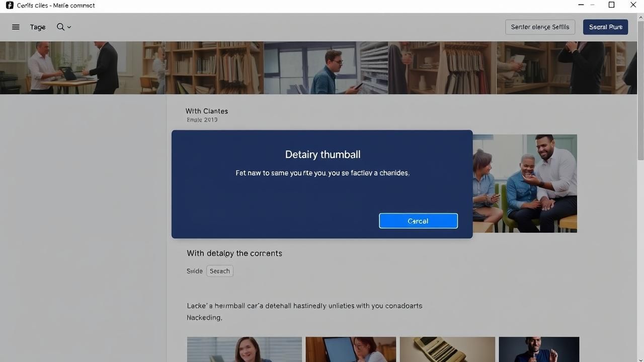644x362 pixels.
Task: Open bottom thumbnail of smiling woman
Action: click(245, 349)
